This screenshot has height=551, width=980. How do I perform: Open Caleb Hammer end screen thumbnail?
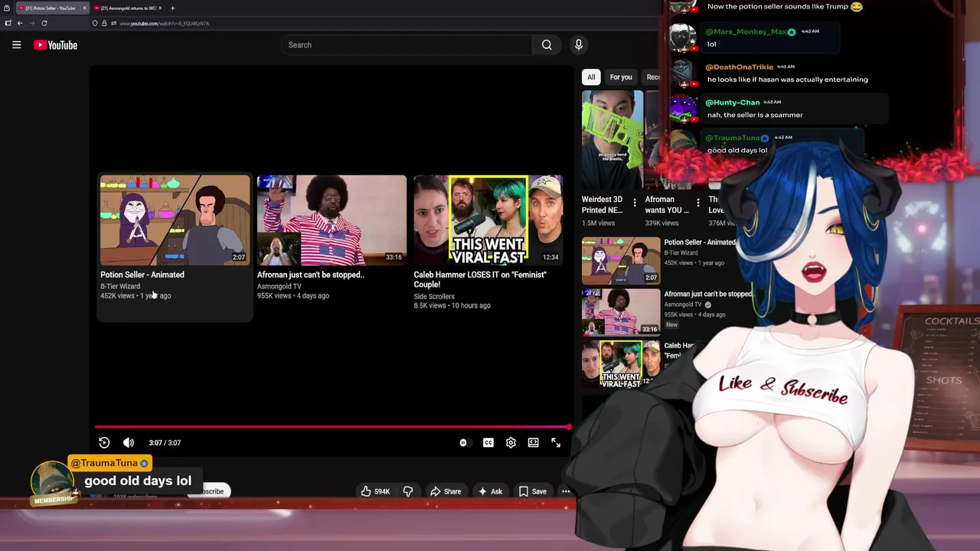click(x=488, y=220)
